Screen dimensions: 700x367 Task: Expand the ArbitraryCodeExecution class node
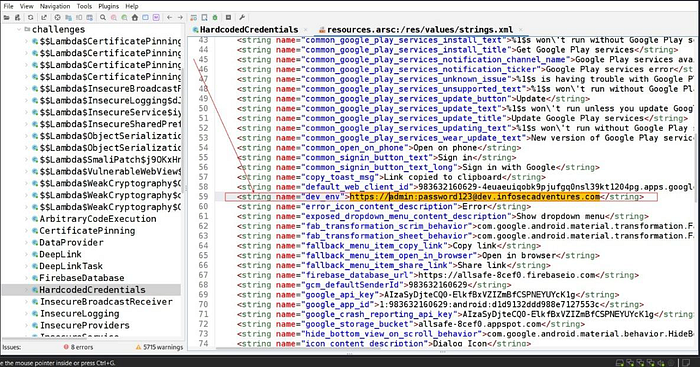(x=26, y=219)
